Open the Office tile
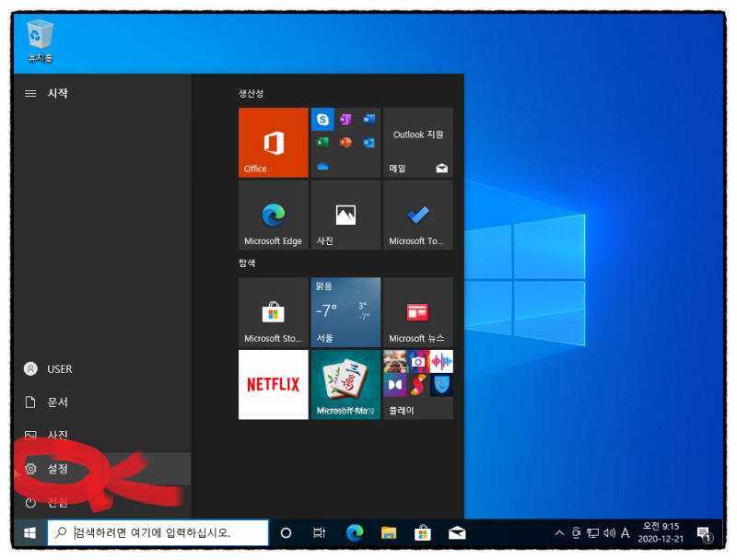Screen dimensions: 737x560 pos(273,143)
